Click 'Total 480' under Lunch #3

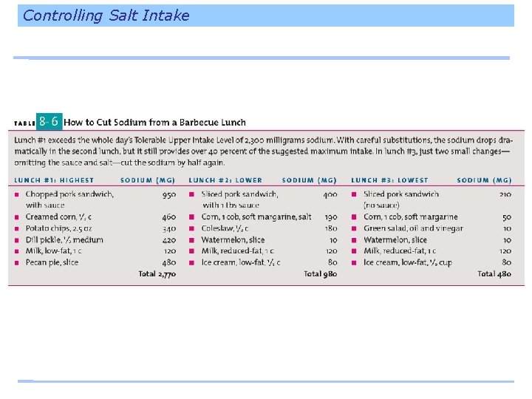(x=494, y=274)
